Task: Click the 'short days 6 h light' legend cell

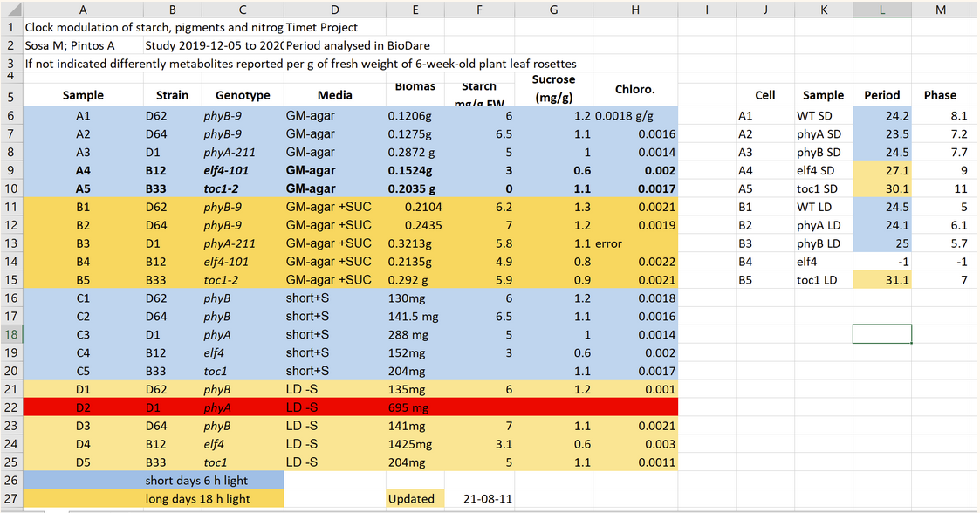Action: (x=196, y=480)
